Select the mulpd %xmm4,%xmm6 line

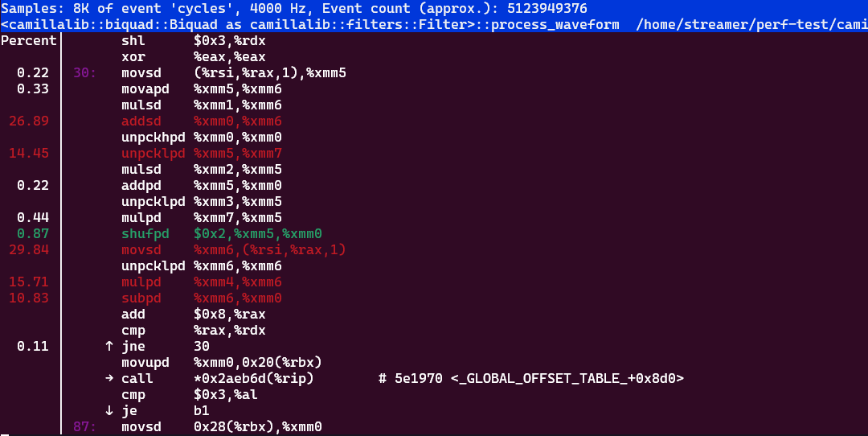202,282
